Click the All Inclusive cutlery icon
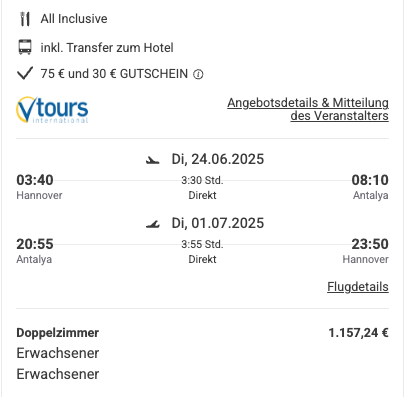Image resolution: width=408 pixels, height=397 pixels. [25, 19]
